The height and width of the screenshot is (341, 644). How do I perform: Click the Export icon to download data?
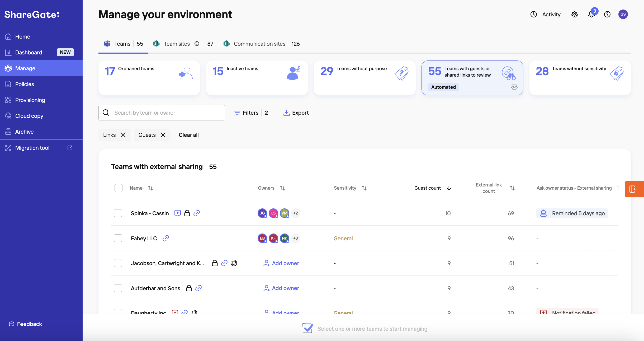tap(286, 112)
